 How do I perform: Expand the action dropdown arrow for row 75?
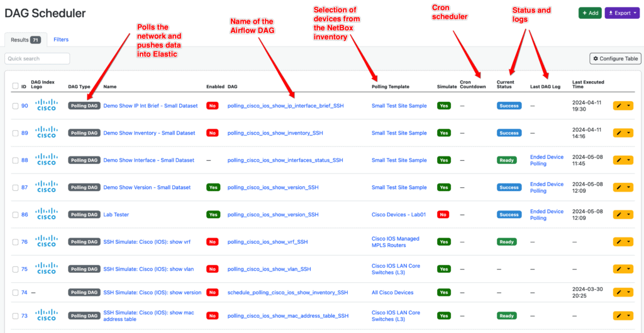(630, 269)
